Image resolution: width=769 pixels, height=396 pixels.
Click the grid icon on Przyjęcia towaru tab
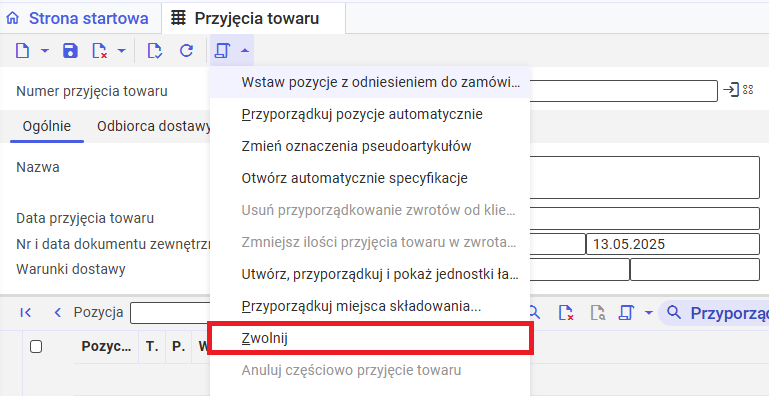pos(178,18)
